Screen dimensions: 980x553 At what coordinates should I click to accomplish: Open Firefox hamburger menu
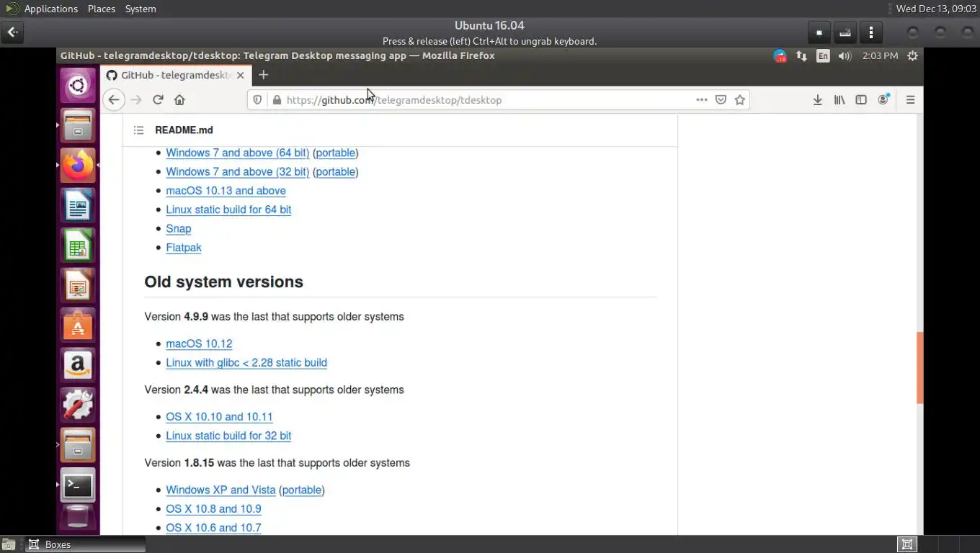click(x=910, y=100)
